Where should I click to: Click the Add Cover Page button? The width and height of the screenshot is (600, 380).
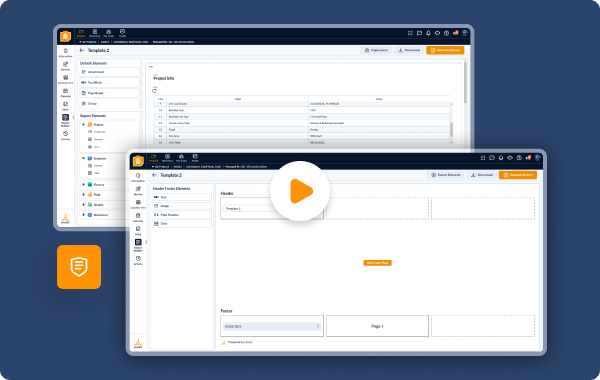(x=377, y=263)
